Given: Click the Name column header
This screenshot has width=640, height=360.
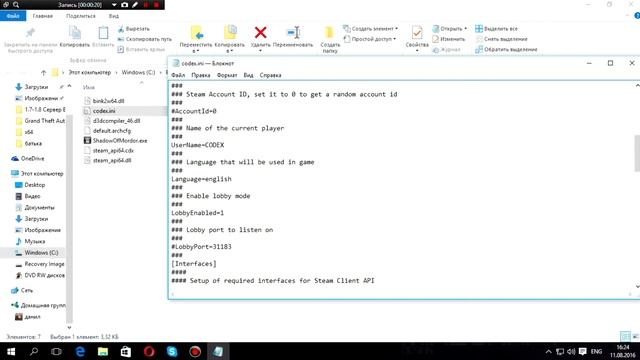Looking at the screenshot, I should coord(89,87).
